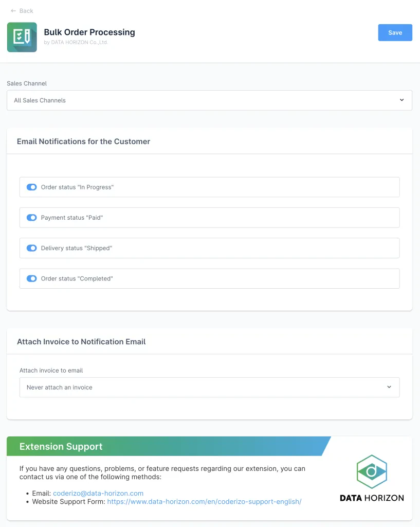Open the Website Support Form URL
This screenshot has width=420, height=527.
coord(204,501)
